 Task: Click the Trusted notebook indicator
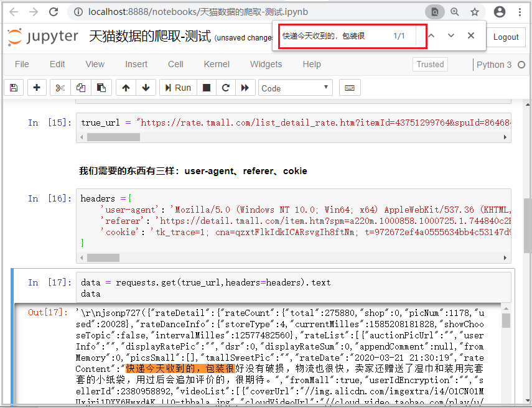tap(430, 65)
